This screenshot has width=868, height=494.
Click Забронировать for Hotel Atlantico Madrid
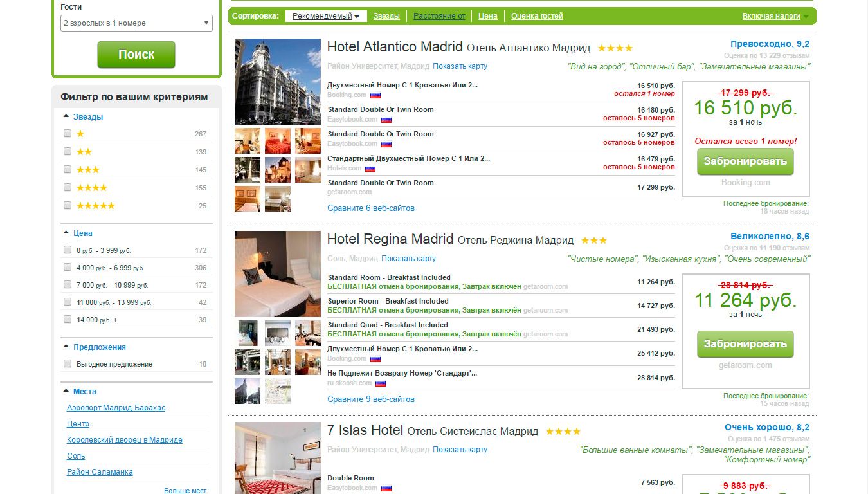click(x=745, y=161)
